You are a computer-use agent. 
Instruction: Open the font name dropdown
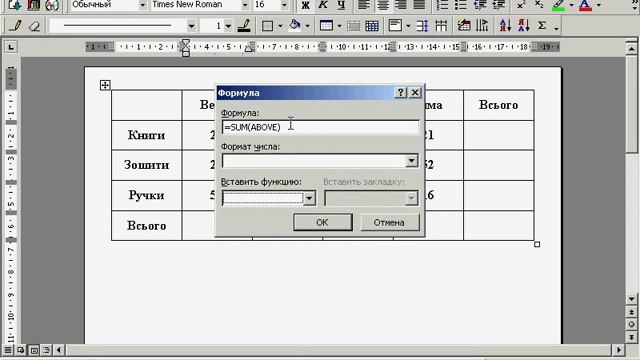pos(245,5)
